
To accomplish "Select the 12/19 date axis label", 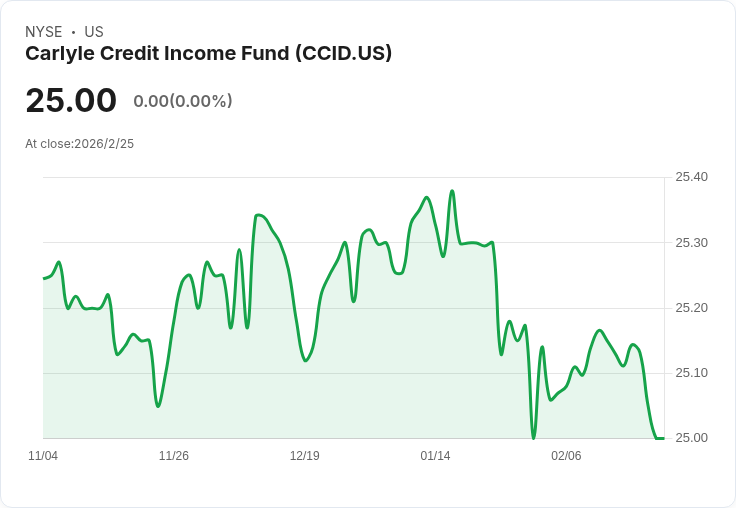I will (x=305, y=456).
